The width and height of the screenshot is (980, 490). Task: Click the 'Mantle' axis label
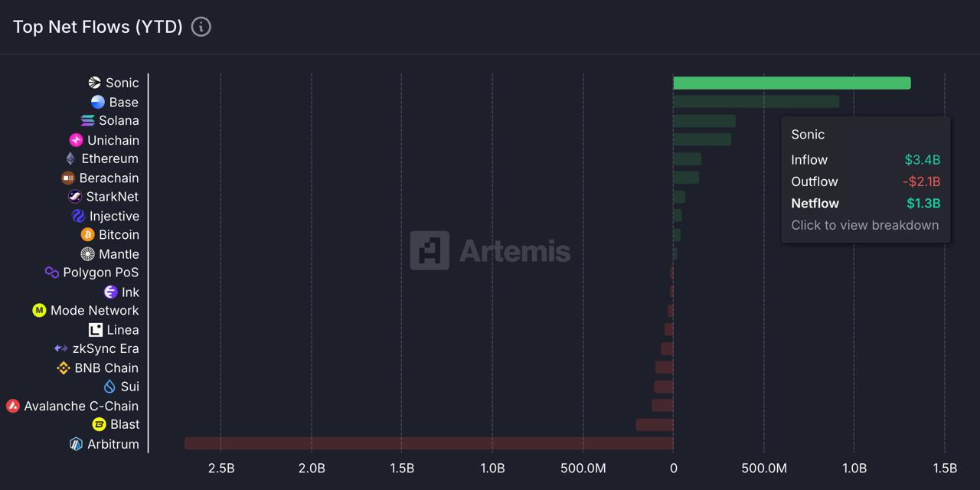(x=119, y=254)
